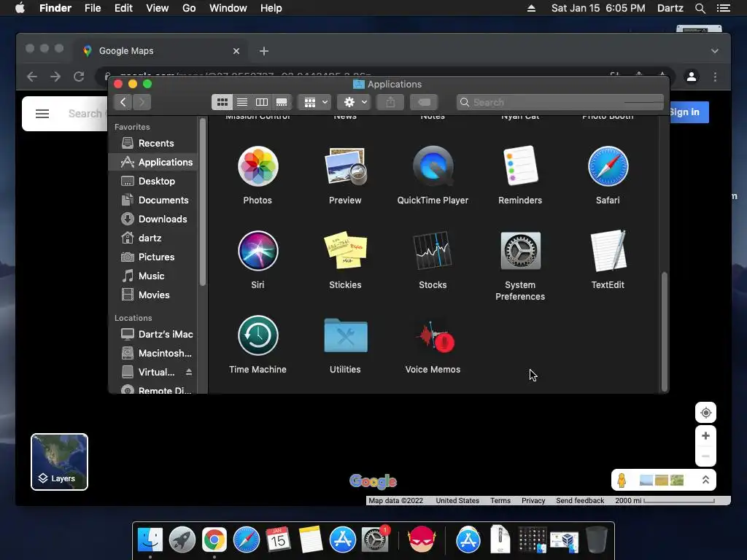Image resolution: width=747 pixels, height=560 pixels.
Task: Open dartz home folder in sidebar
Action: pyautogui.click(x=152, y=238)
